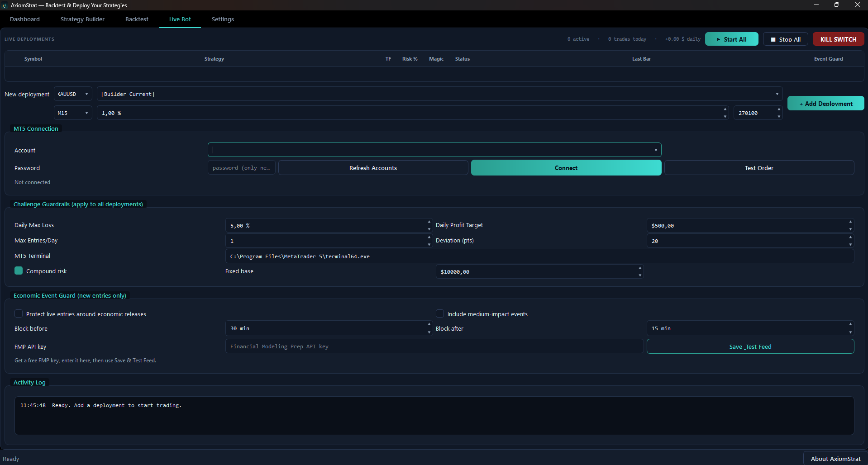868x465 pixels.
Task: Decrease the magic number 270100
Action: (779, 116)
